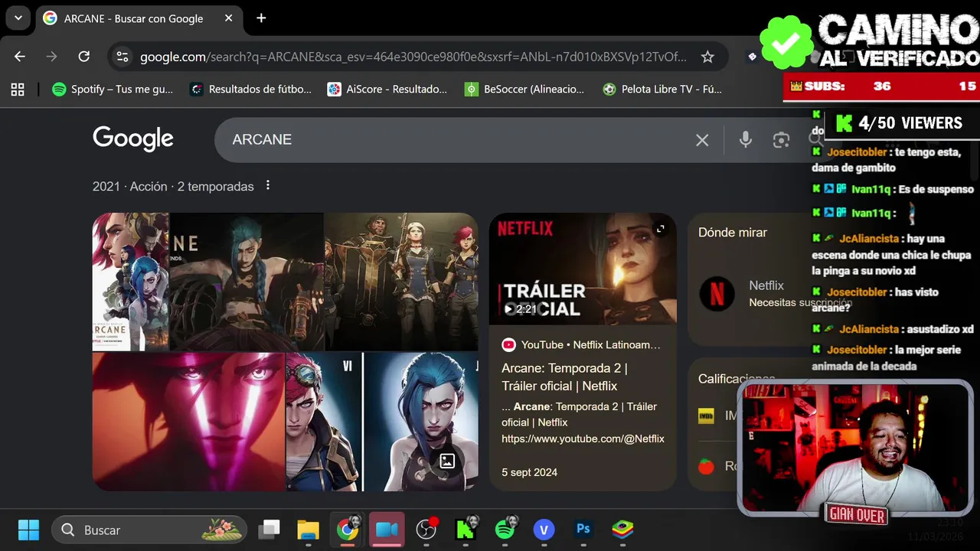Screen dimensions: 980x551
Task: Open the Arcane: Temporada 2 Tráiler oficial link
Action: pyautogui.click(x=565, y=377)
